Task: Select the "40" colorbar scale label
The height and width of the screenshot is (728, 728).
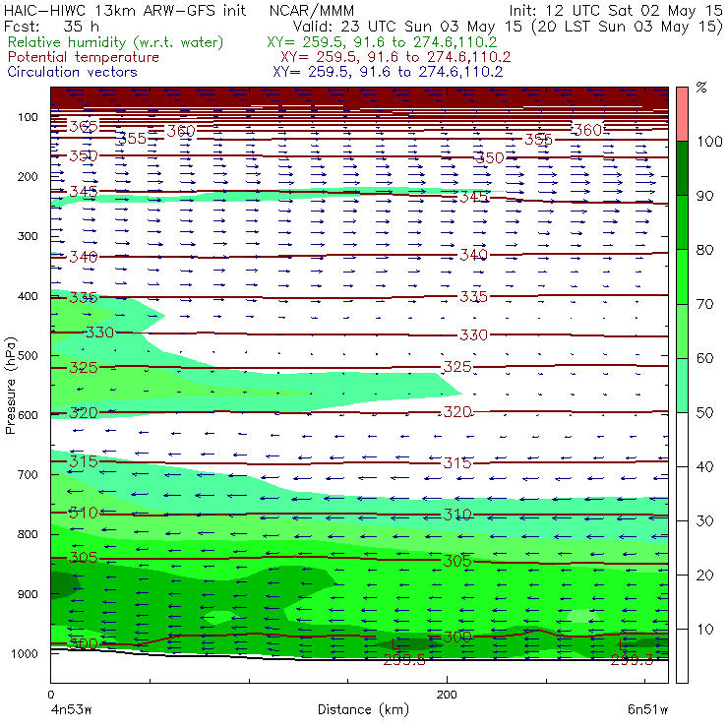Action: tap(704, 466)
